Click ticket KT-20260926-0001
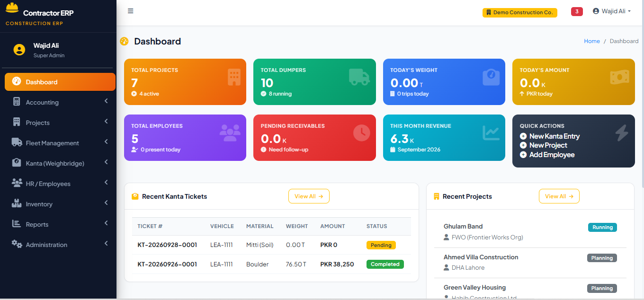The image size is (644, 300). 167,265
